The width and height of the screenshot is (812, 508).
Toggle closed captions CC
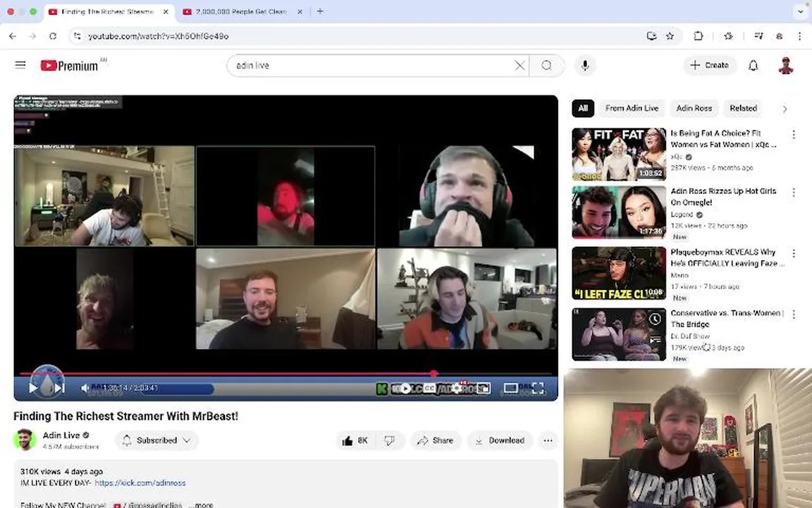(x=429, y=388)
